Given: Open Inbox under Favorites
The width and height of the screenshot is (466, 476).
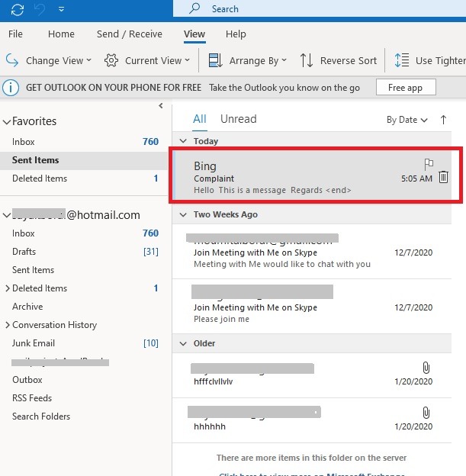Looking at the screenshot, I should (x=83, y=142).
